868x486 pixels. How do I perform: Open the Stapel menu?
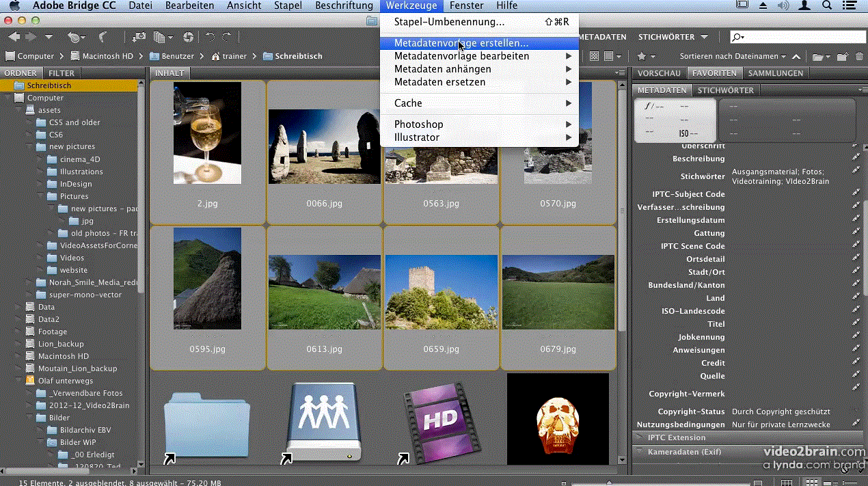pyautogui.click(x=288, y=5)
